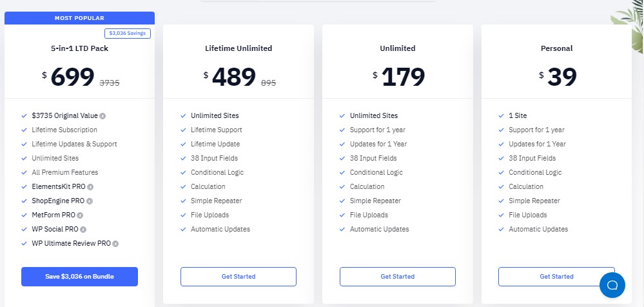Click info icon next to WP Social PRO

pos(83,230)
